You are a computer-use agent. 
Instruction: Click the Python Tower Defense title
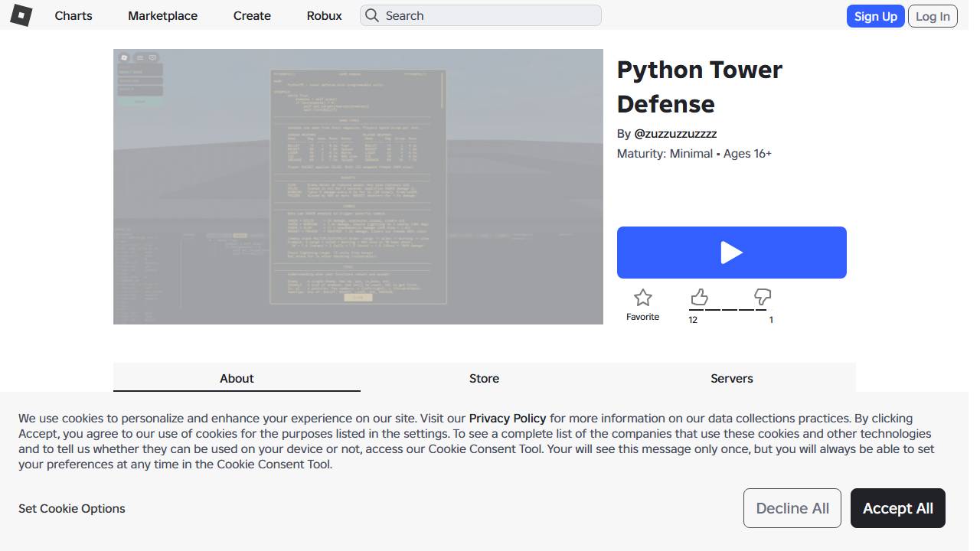pyautogui.click(x=700, y=86)
